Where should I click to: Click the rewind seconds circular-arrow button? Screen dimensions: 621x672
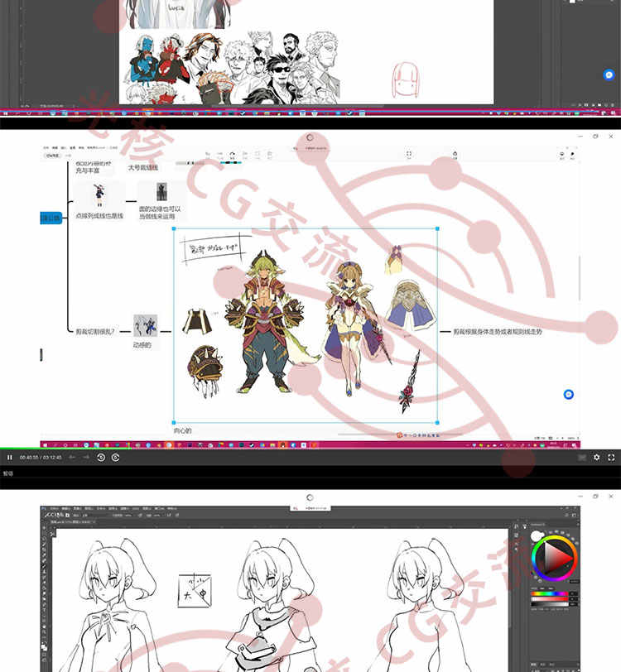(101, 458)
